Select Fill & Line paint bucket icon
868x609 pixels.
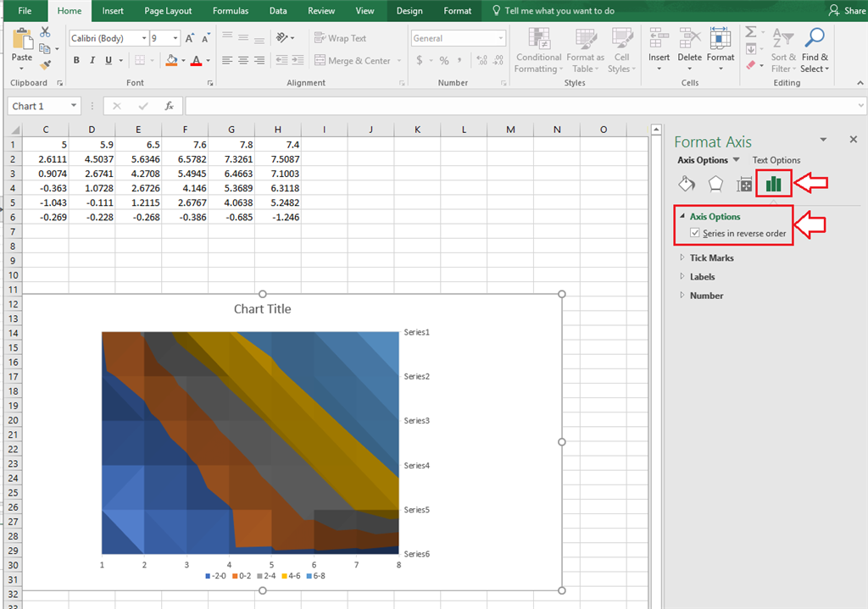[x=687, y=184]
